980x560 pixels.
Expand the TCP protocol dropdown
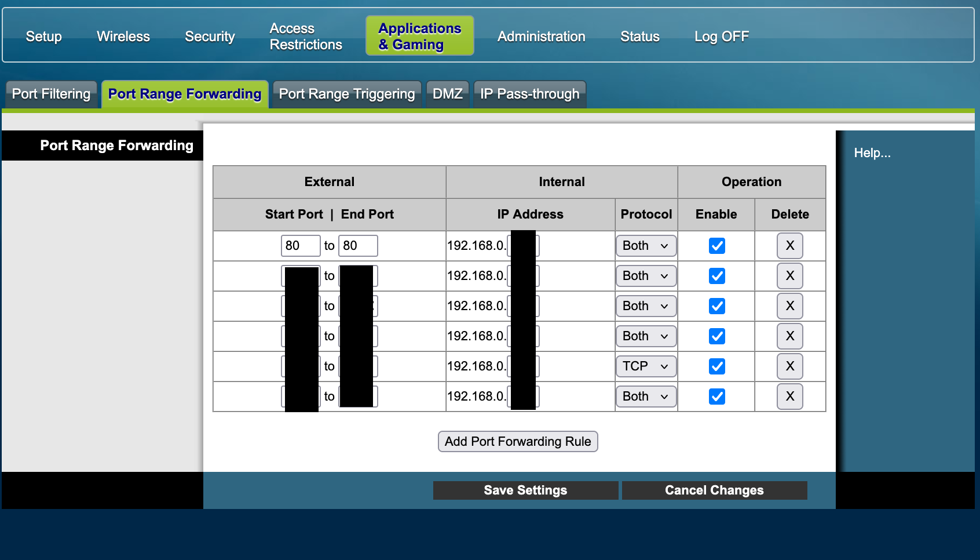(646, 366)
